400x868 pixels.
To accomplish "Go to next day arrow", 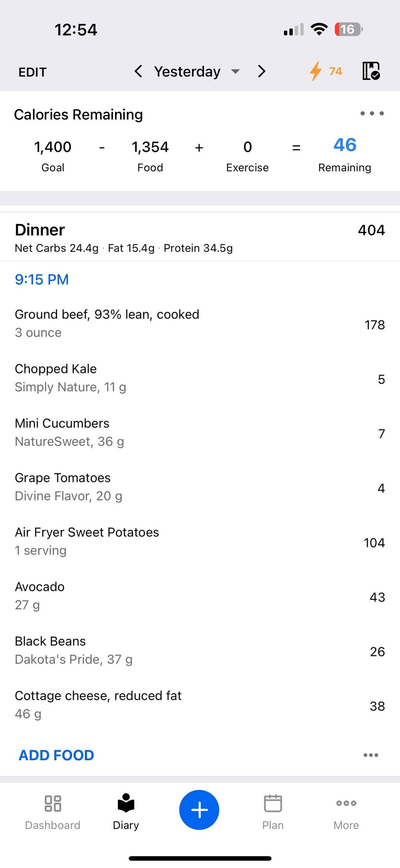I will click(261, 71).
